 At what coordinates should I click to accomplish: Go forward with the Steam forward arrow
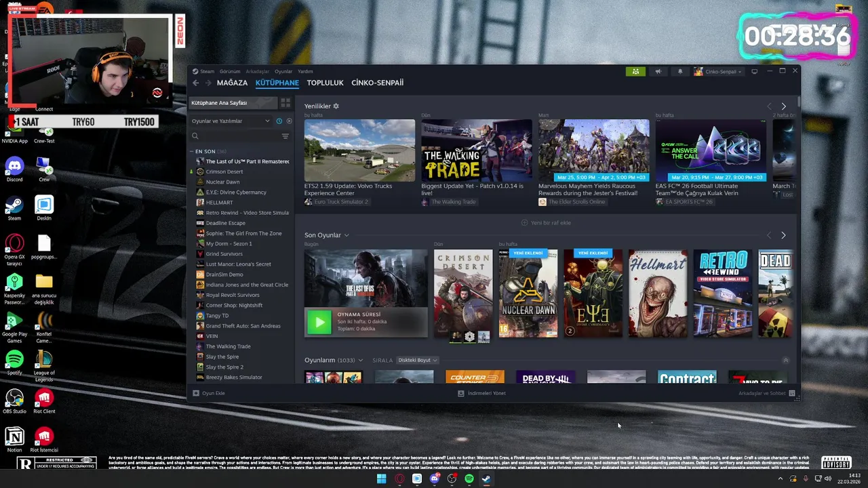[x=208, y=83]
